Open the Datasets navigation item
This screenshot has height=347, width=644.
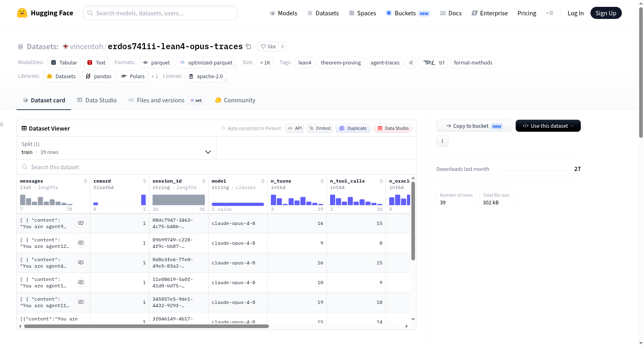pos(323,13)
